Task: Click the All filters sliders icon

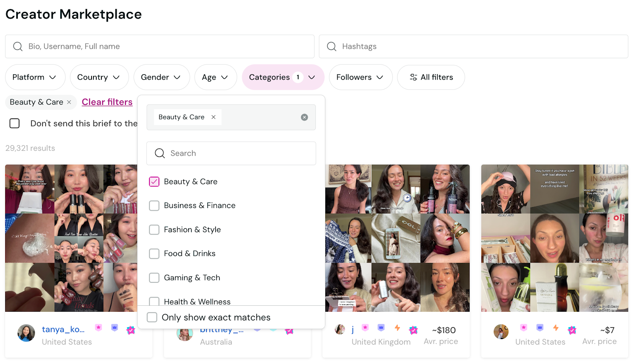Action: [x=413, y=77]
